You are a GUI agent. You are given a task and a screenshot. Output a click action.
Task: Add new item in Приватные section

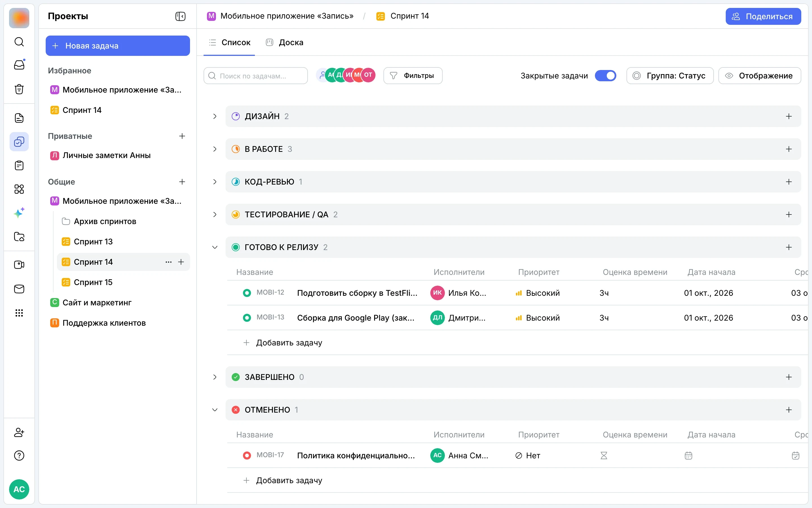[182, 136]
